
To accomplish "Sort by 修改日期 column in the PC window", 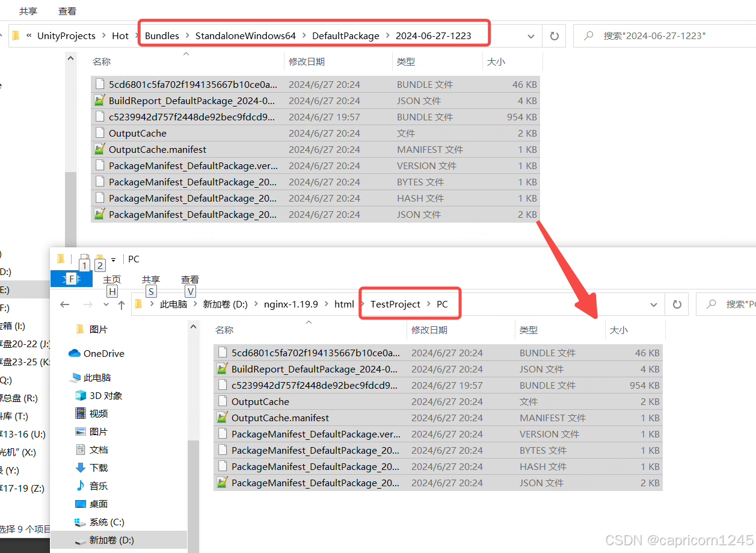I will [x=429, y=330].
